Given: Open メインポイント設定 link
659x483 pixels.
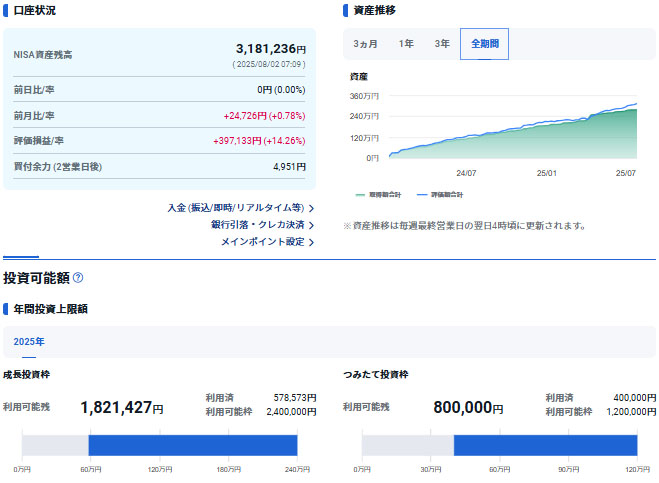Looking at the screenshot, I should tap(262, 242).
